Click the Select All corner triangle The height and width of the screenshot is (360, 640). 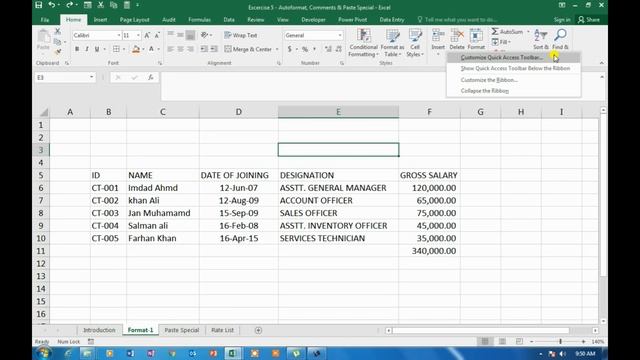pos(44,112)
